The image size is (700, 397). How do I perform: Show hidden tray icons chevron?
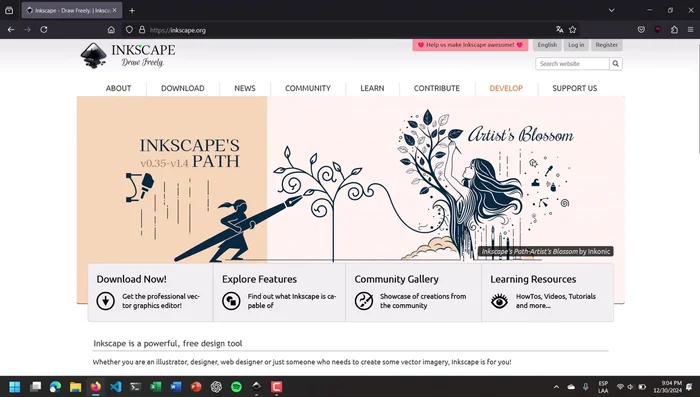coord(556,387)
